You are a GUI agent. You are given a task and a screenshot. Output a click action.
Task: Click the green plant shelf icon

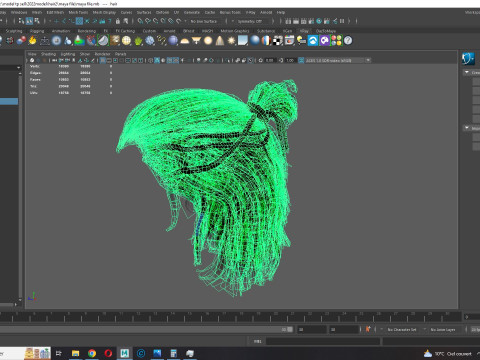[x=138, y=41]
